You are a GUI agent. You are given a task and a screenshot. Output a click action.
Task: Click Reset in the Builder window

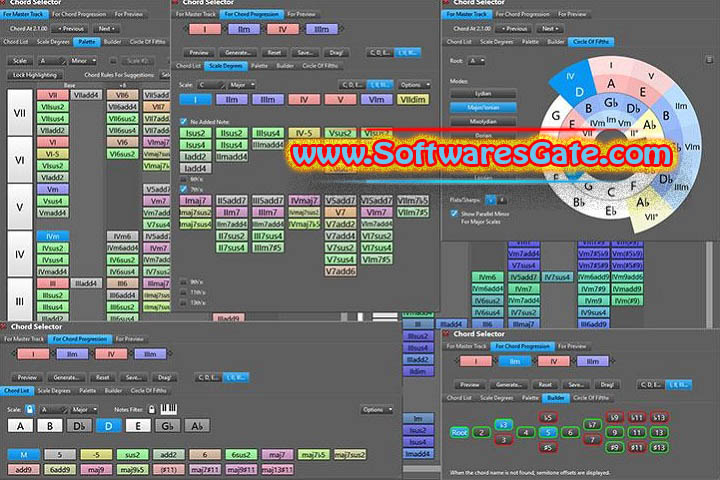[x=545, y=384]
